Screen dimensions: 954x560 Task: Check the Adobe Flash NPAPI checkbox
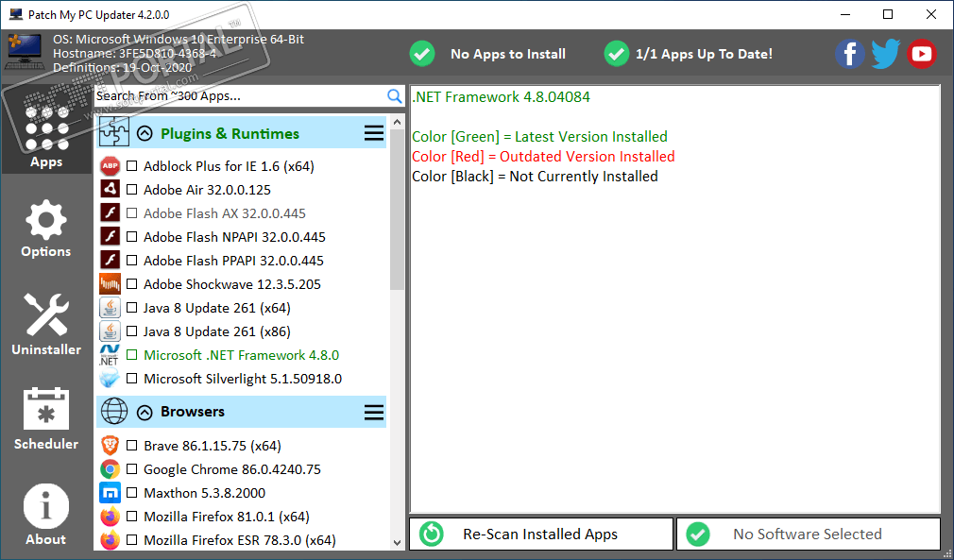coord(131,237)
